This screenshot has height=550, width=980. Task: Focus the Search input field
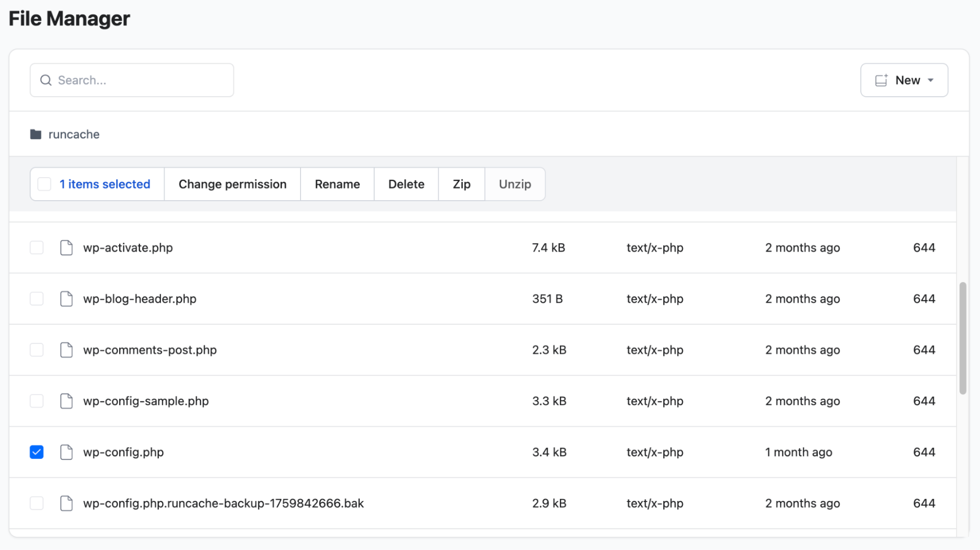pos(142,80)
